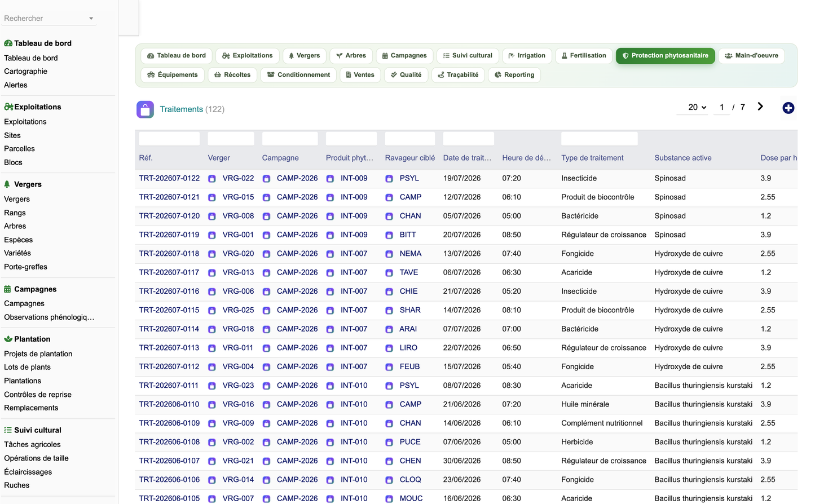
Task: Open the Traçabilité tab
Action: click(x=457, y=75)
